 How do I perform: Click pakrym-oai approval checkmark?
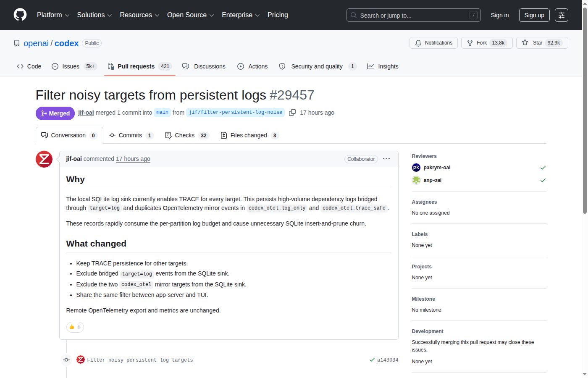point(543,168)
